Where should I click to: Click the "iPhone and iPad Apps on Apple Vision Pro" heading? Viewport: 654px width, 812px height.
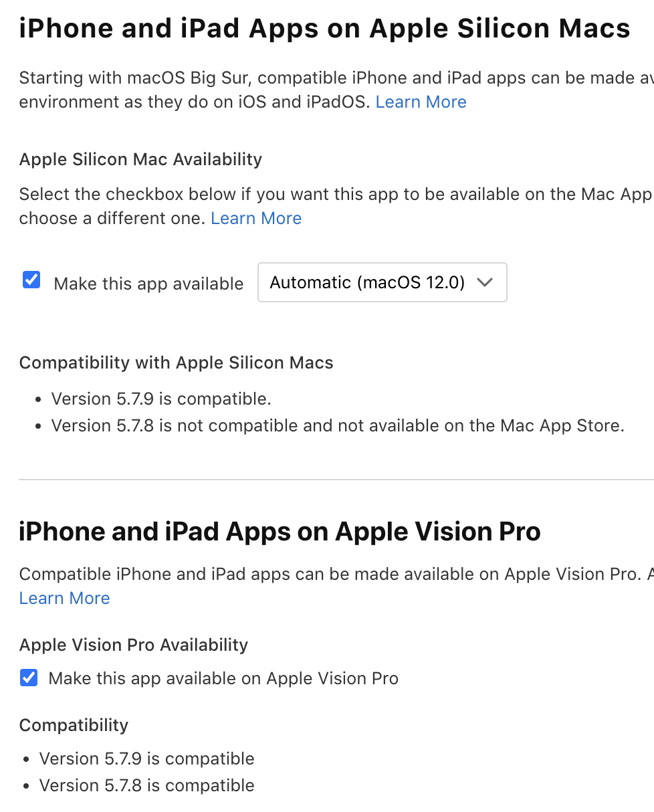point(280,532)
